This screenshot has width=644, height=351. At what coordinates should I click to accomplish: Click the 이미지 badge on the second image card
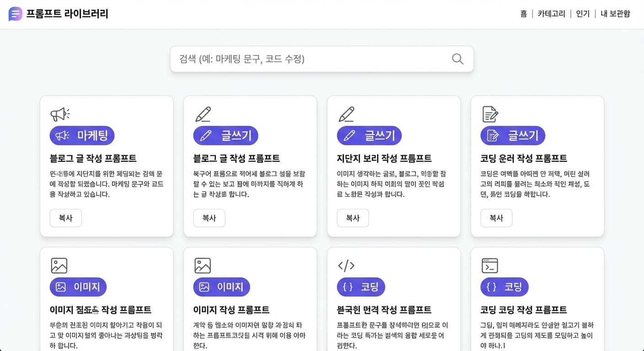click(221, 287)
